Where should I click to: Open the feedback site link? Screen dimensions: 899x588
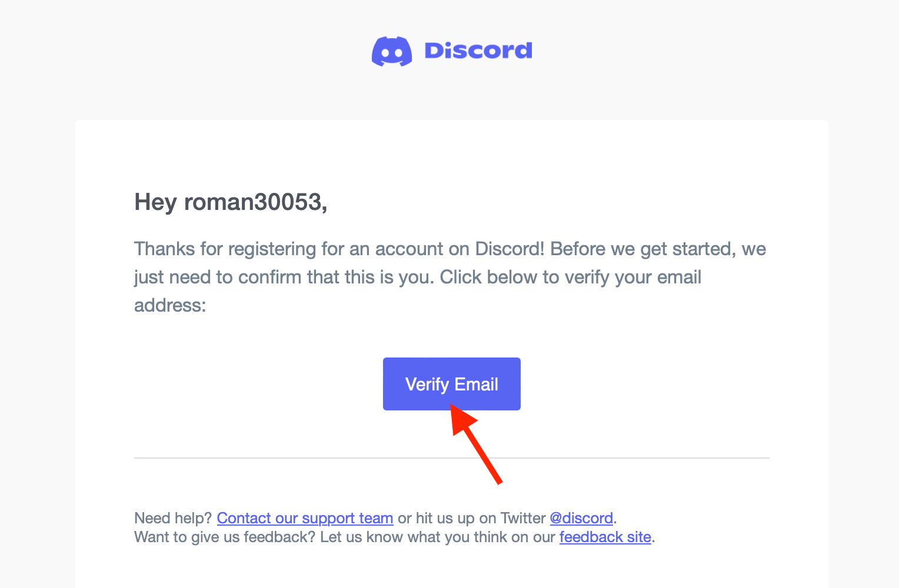point(605,537)
